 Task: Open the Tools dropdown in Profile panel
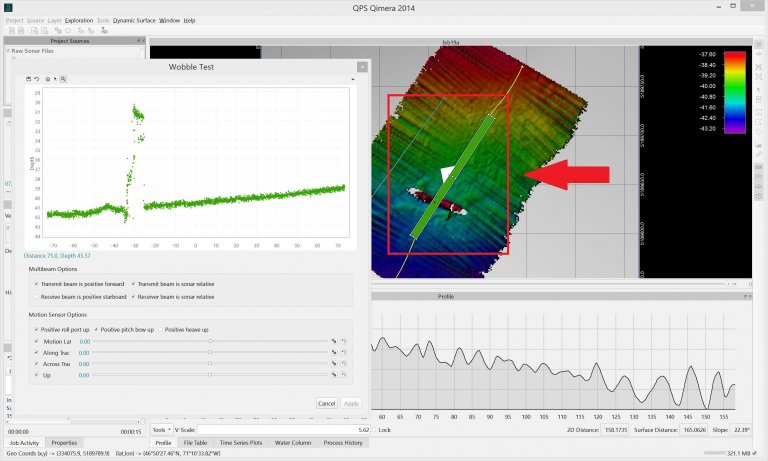[x=162, y=429]
